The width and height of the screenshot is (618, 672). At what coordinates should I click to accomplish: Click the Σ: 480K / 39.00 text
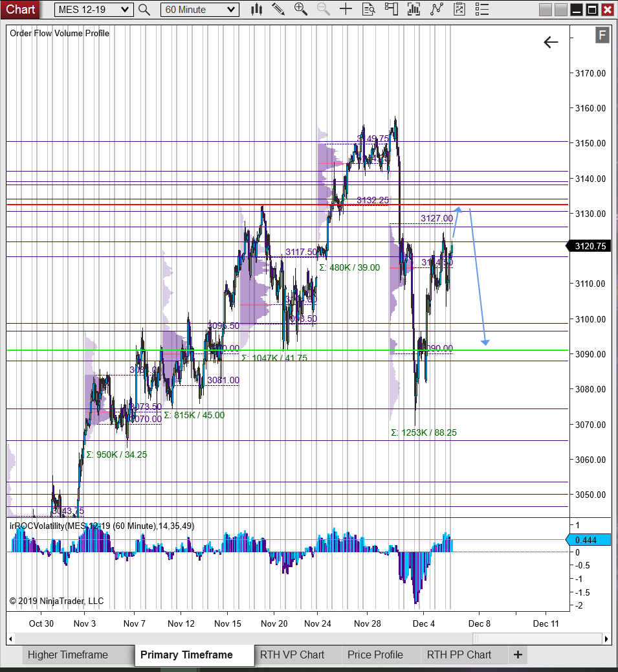(x=349, y=267)
